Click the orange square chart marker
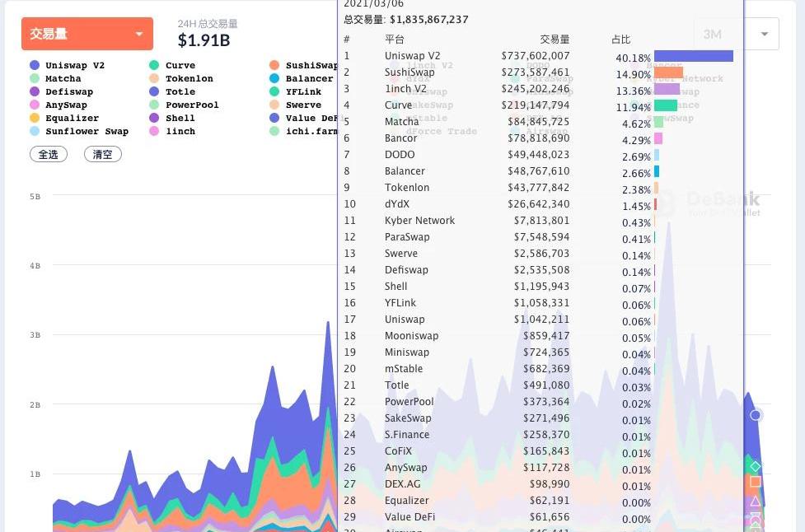This screenshot has width=805, height=532. coord(756,483)
